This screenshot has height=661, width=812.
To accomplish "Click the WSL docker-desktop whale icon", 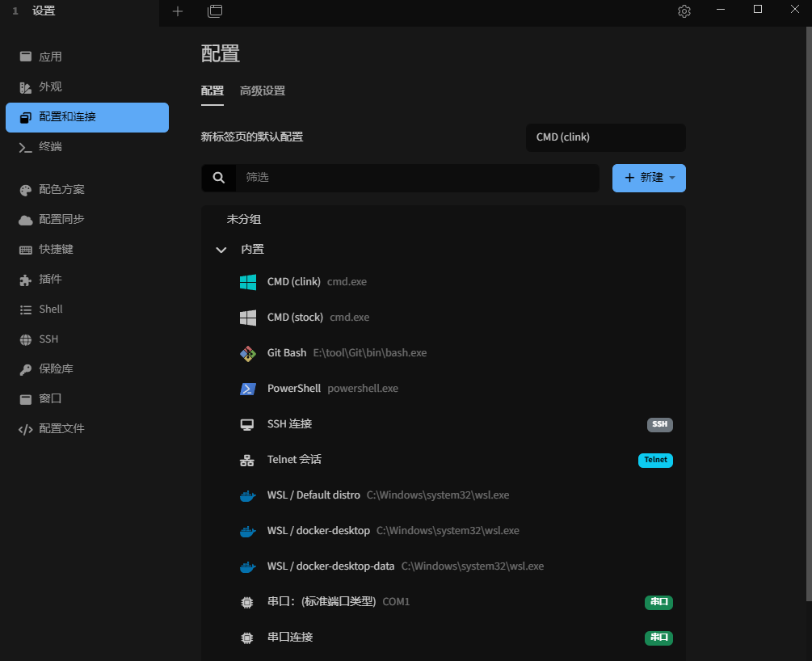I will coord(248,531).
